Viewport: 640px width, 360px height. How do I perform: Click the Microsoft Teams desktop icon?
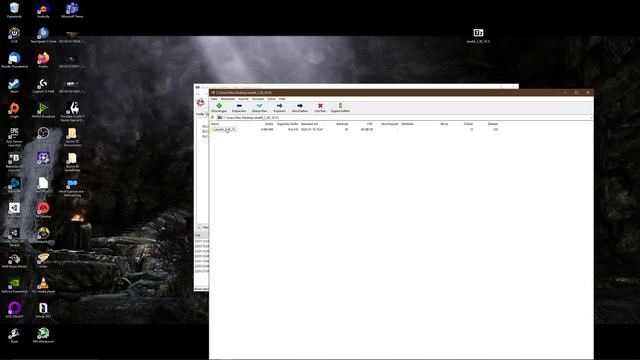tap(72, 8)
